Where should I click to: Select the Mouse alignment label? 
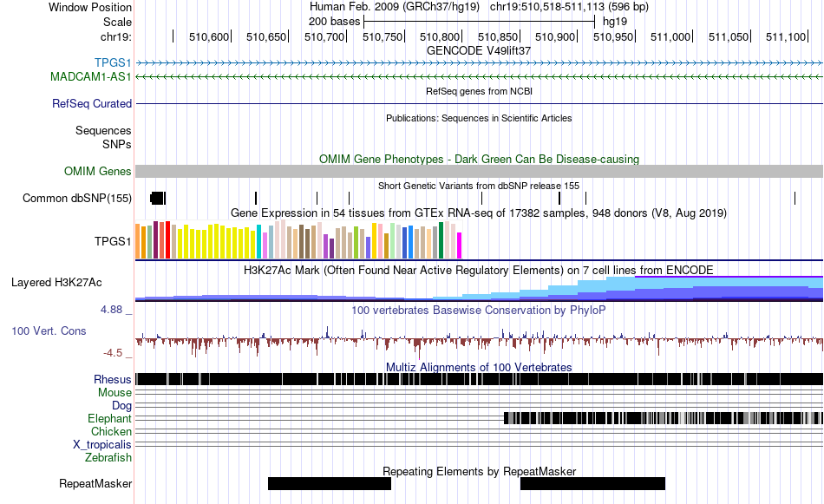coord(114,393)
